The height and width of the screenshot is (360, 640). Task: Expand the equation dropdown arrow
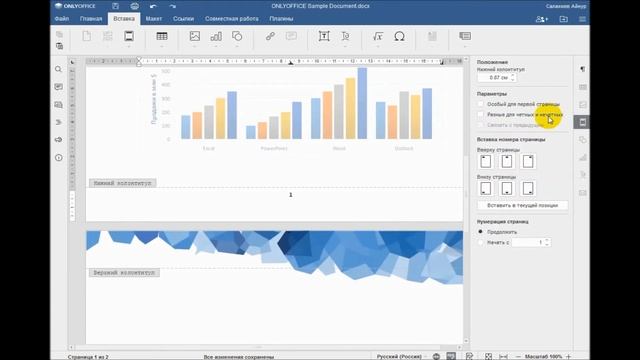(378, 46)
